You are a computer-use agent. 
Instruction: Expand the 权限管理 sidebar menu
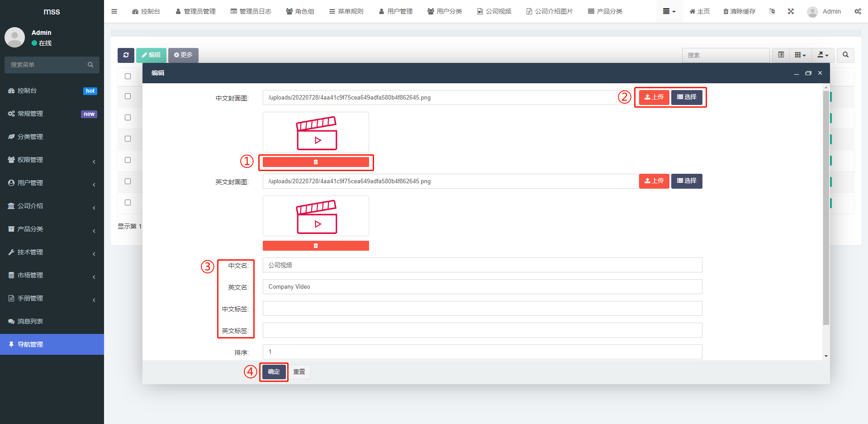click(x=52, y=160)
